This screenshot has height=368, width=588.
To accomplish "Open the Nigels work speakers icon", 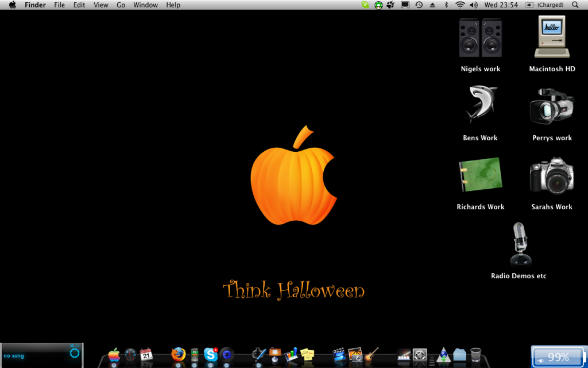I will tap(481, 39).
